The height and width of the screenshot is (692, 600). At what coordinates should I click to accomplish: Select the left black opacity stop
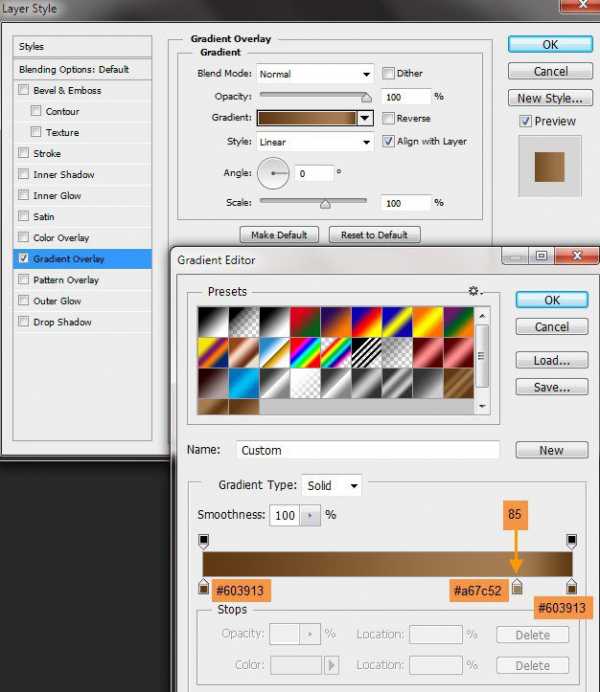[203, 542]
